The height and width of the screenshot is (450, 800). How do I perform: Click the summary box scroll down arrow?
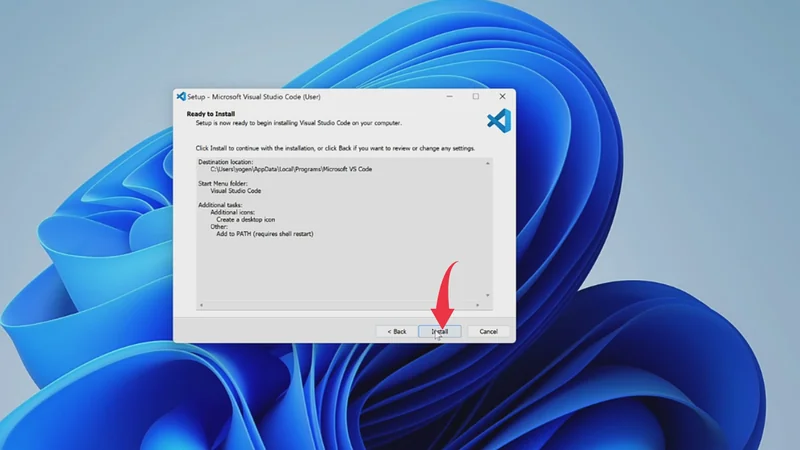488,295
